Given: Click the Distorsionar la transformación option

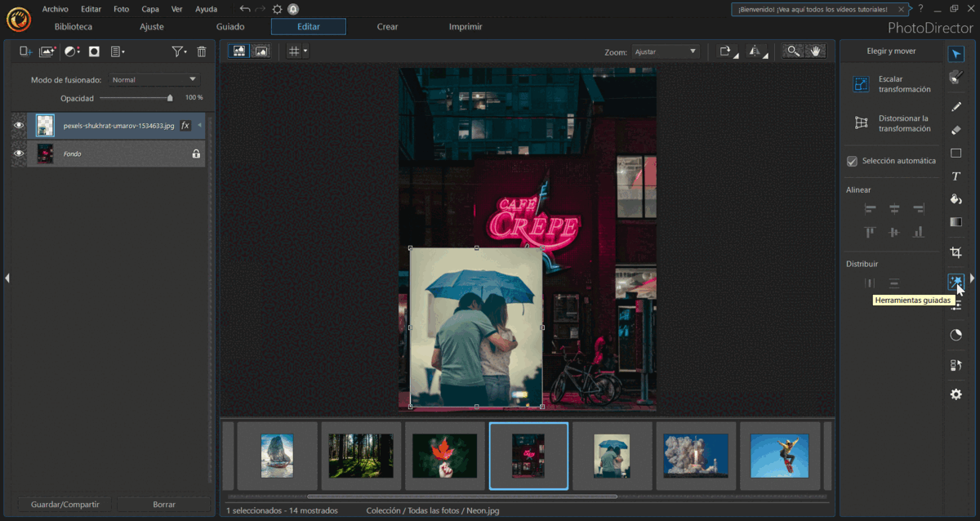Looking at the screenshot, I should 891,123.
